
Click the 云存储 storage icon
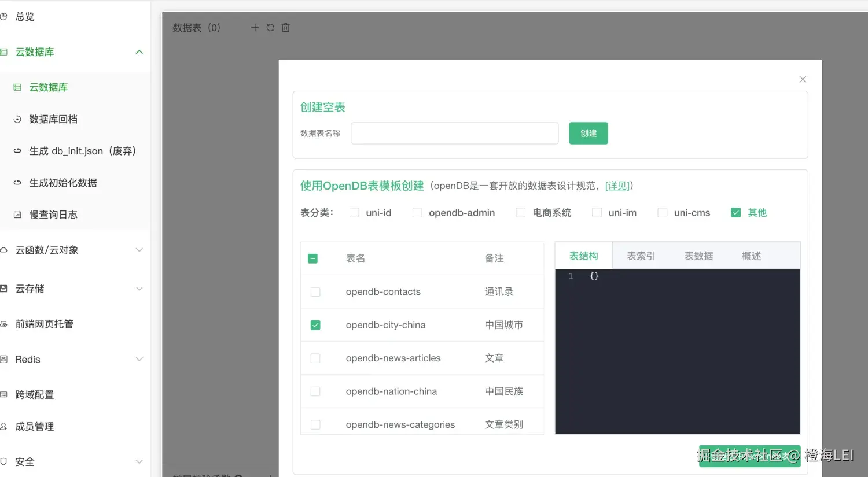click(3, 289)
